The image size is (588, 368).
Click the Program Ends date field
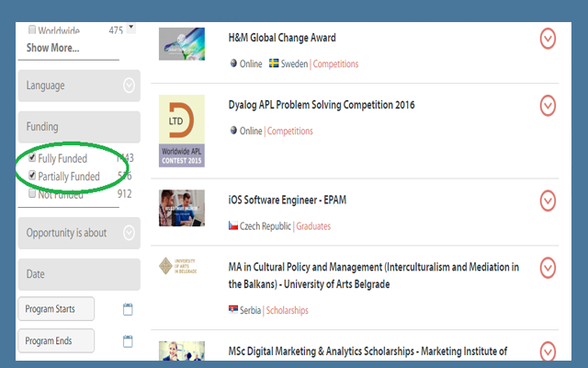(56, 340)
